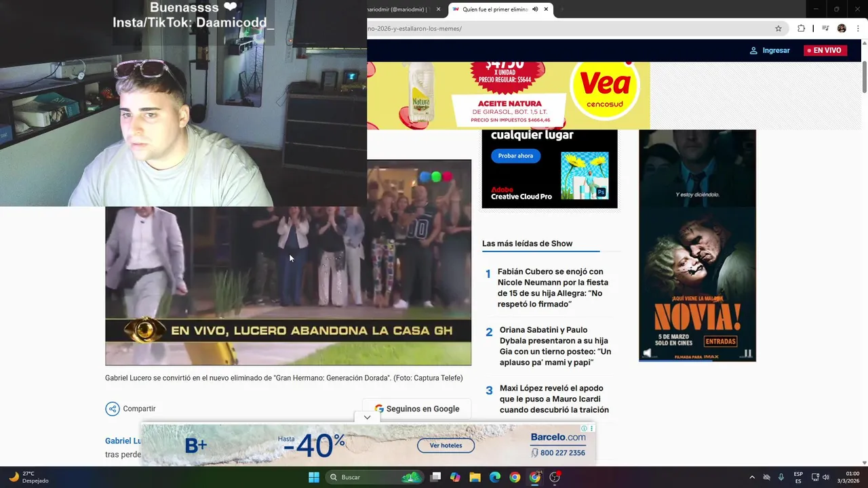Close the mariodmir tab
Image resolution: width=868 pixels, height=488 pixels.
(x=438, y=9)
